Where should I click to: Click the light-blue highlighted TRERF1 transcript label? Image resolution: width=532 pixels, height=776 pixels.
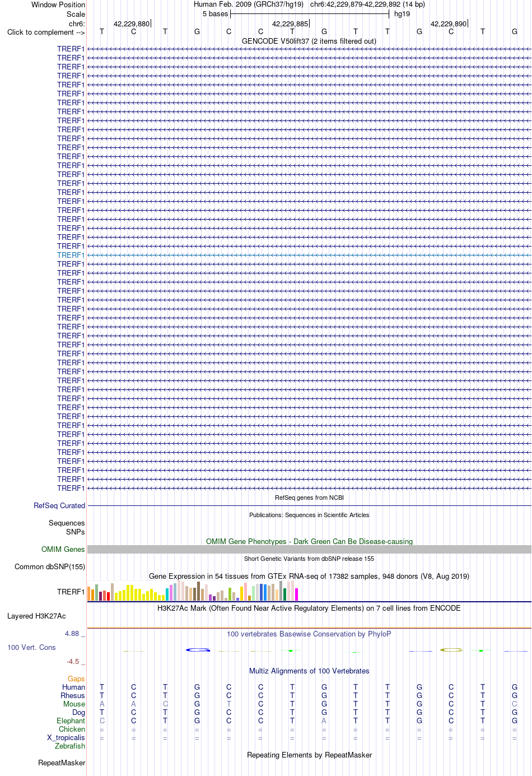(x=71, y=255)
